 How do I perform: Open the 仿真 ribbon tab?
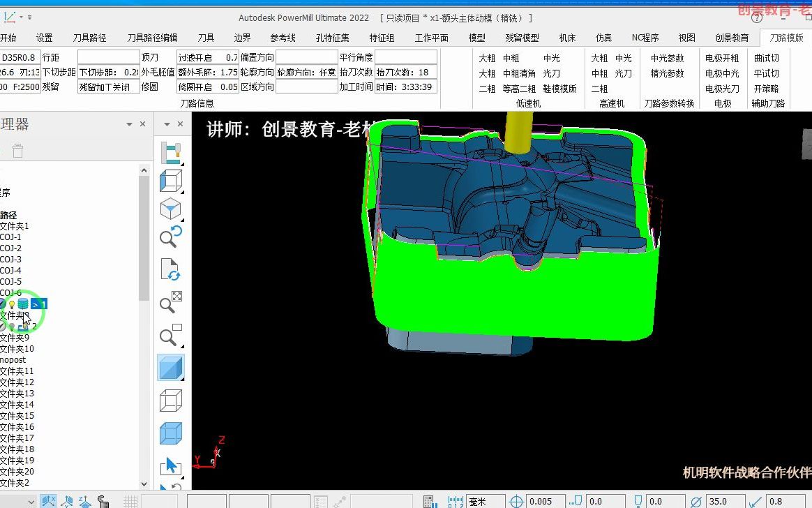click(603, 38)
